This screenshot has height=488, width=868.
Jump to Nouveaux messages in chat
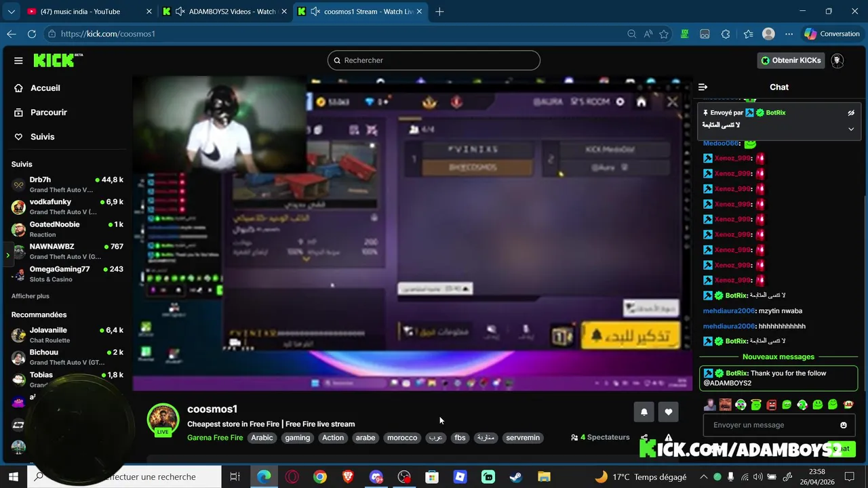pyautogui.click(x=778, y=357)
